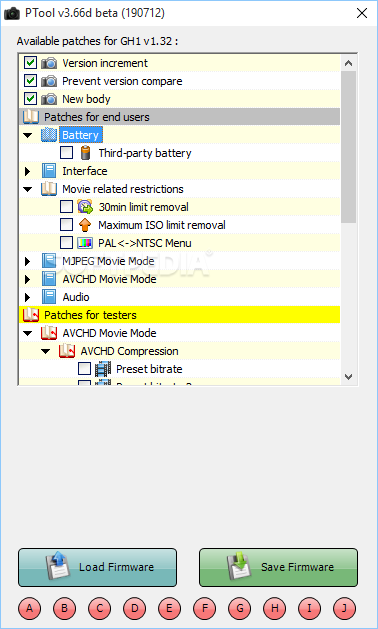This screenshot has width=378, height=629.
Task: Click orange arrow icon for Maximum ISO limit removal
Action: point(85,225)
